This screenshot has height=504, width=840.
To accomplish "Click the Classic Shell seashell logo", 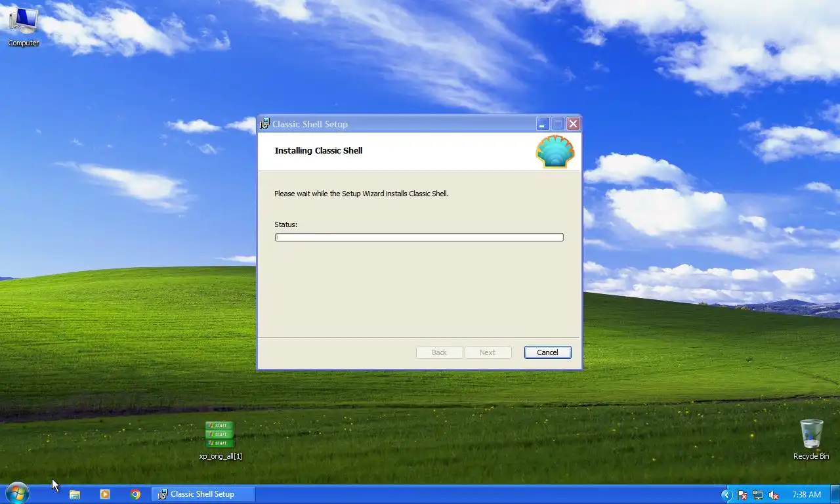I will 555,152.
